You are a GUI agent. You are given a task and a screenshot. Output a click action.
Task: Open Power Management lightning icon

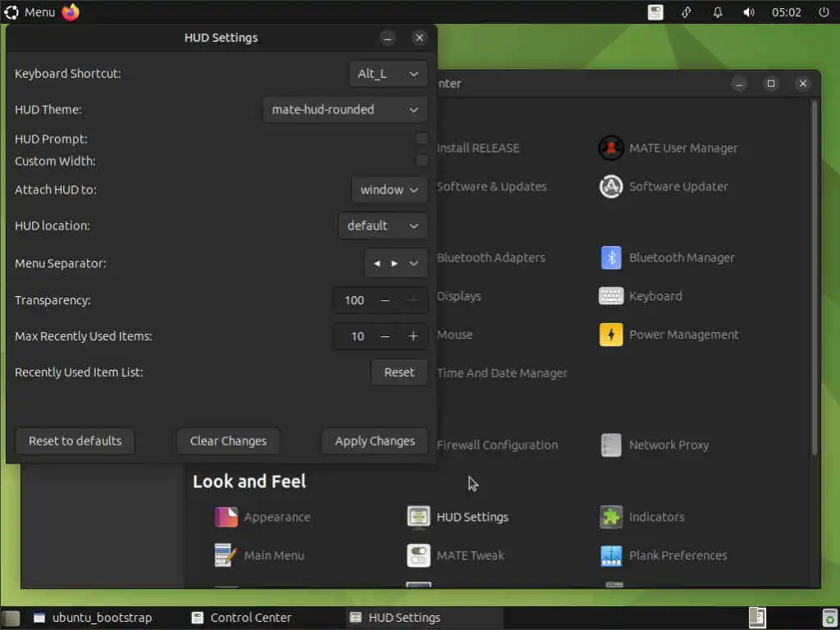(610, 335)
